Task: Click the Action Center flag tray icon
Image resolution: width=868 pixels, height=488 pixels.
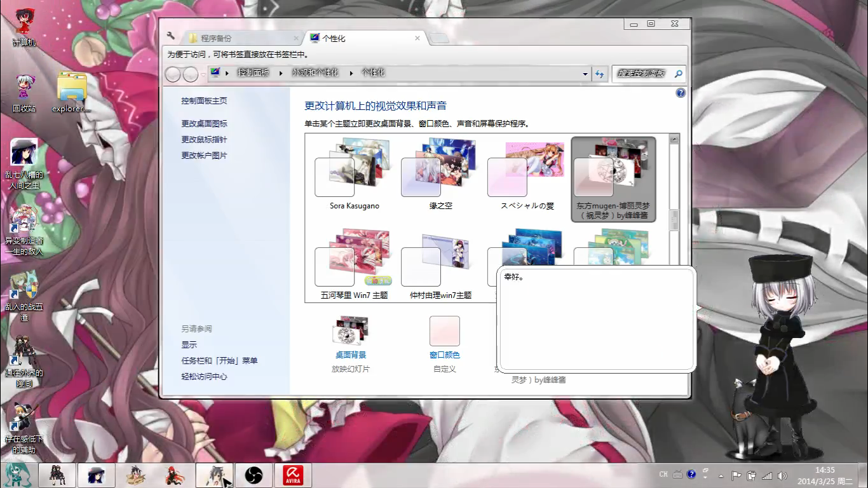Action: (736, 475)
